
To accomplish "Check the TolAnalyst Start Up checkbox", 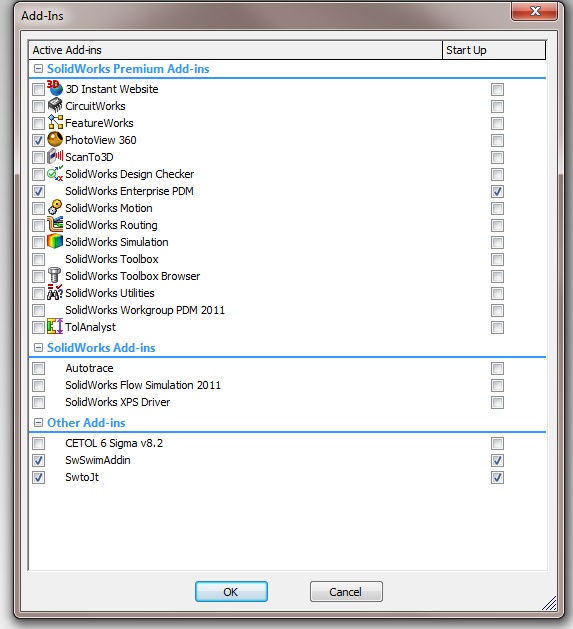I will [x=497, y=327].
